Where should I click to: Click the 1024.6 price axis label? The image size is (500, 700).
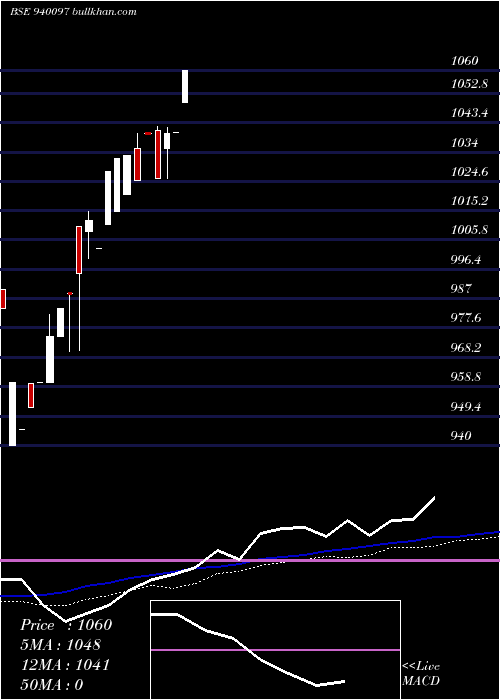[470, 172]
